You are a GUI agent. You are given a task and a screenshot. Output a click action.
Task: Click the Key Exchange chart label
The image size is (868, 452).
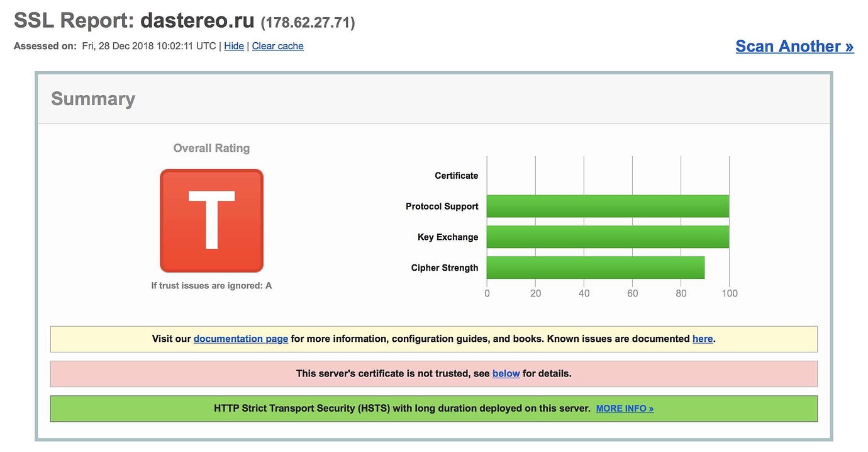[x=448, y=237]
